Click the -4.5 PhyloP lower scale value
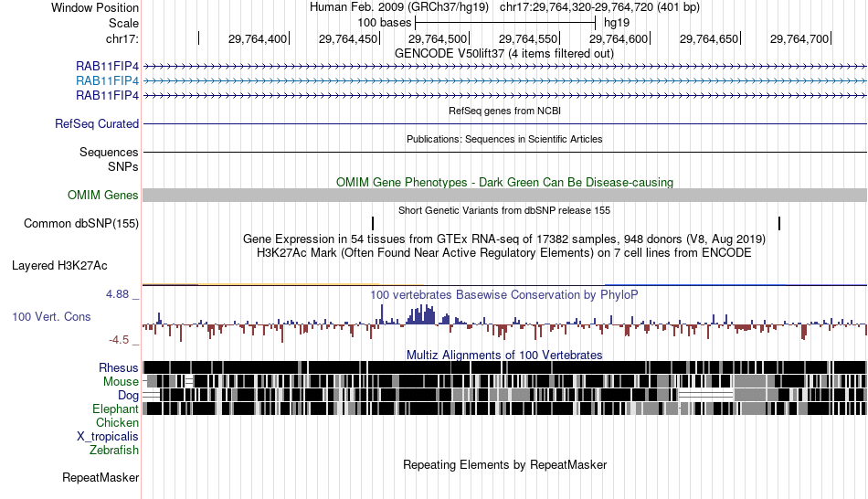 [x=119, y=339]
